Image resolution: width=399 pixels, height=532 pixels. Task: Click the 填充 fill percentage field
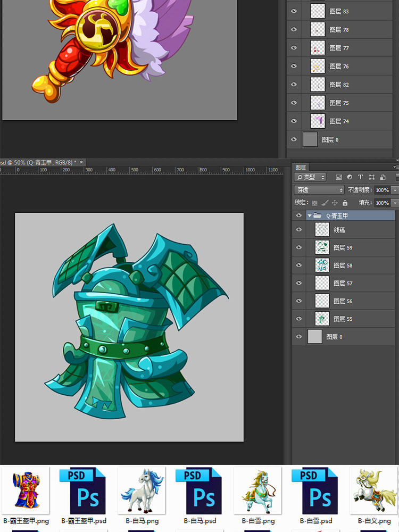(x=381, y=203)
